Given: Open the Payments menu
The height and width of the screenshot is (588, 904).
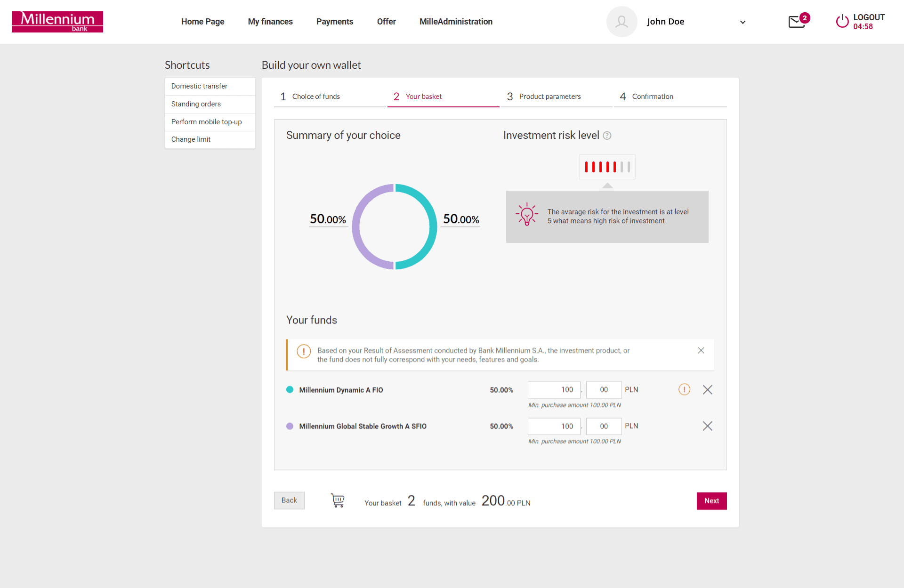Looking at the screenshot, I should click(335, 21).
